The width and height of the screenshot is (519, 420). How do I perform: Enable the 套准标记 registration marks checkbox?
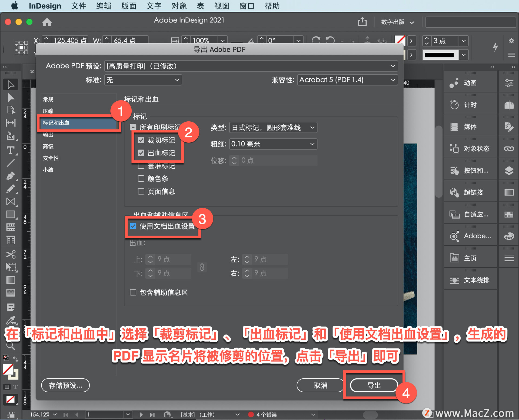(x=141, y=166)
